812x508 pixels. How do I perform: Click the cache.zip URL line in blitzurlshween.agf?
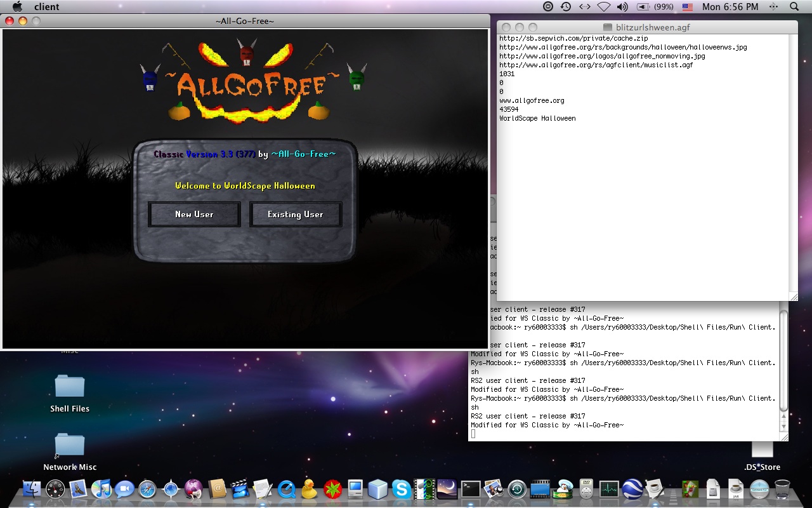[x=573, y=38]
